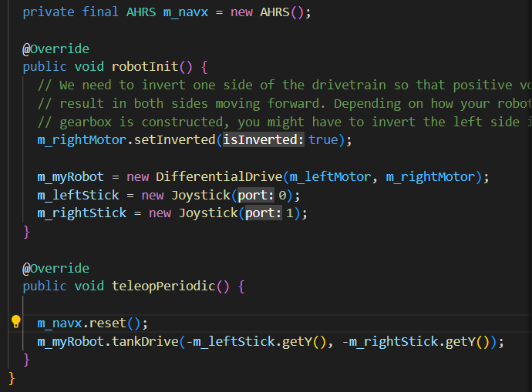Click 'm_rightMotor' argument in DifferentialDrive

[430, 177]
